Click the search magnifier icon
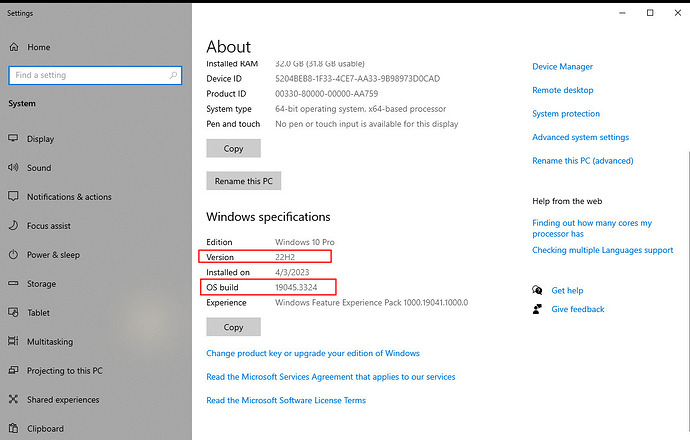The width and height of the screenshot is (690, 440). point(173,75)
